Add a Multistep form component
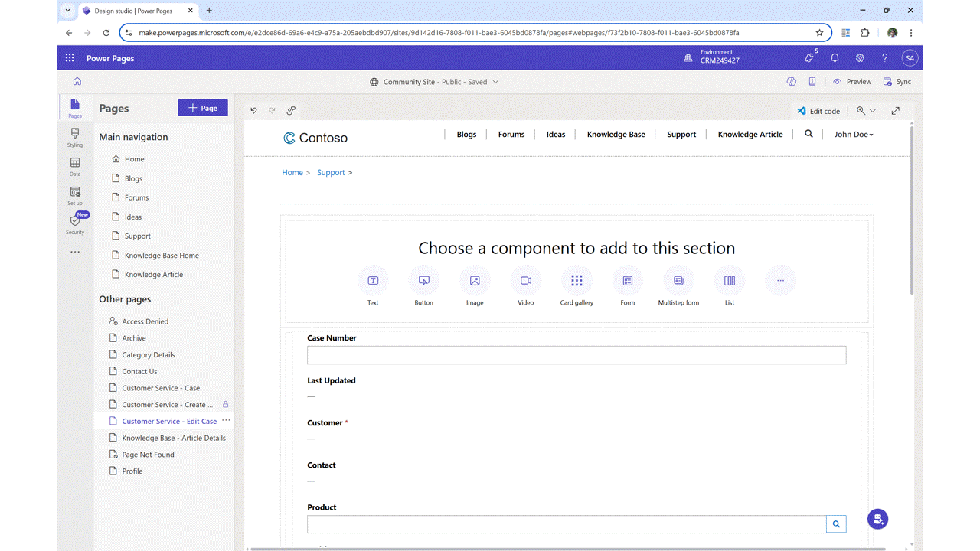The width and height of the screenshot is (980, 551). 678,281
